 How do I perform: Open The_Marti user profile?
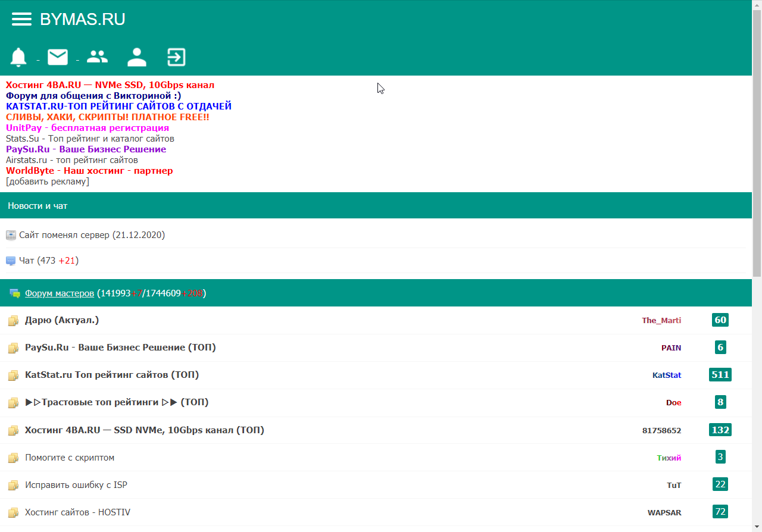[x=661, y=320]
